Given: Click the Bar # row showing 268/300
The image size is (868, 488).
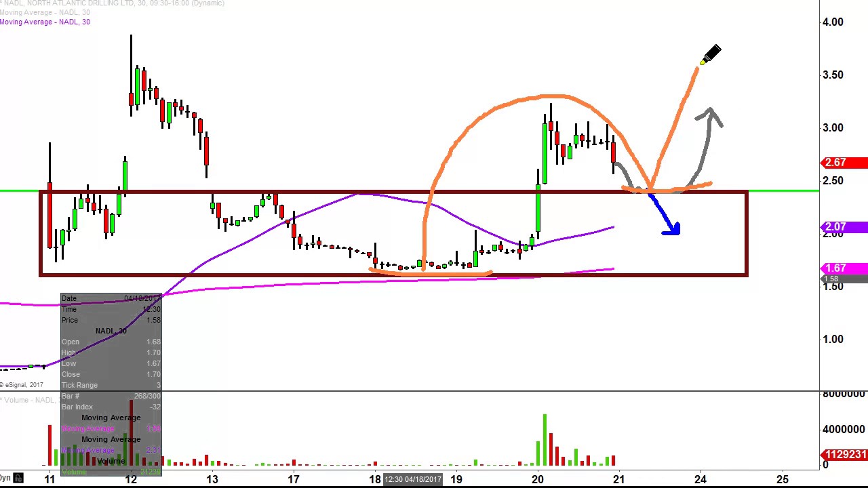Looking at the screenshot, I should pyautogui.click(x=111, y=396).
